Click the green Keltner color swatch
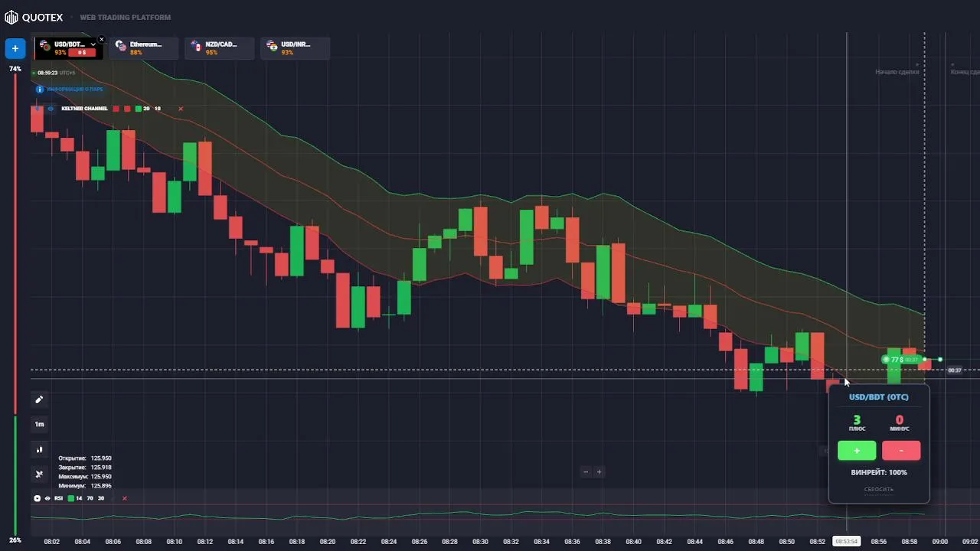This screenshot has height=551, width=980. pos(138,109)
